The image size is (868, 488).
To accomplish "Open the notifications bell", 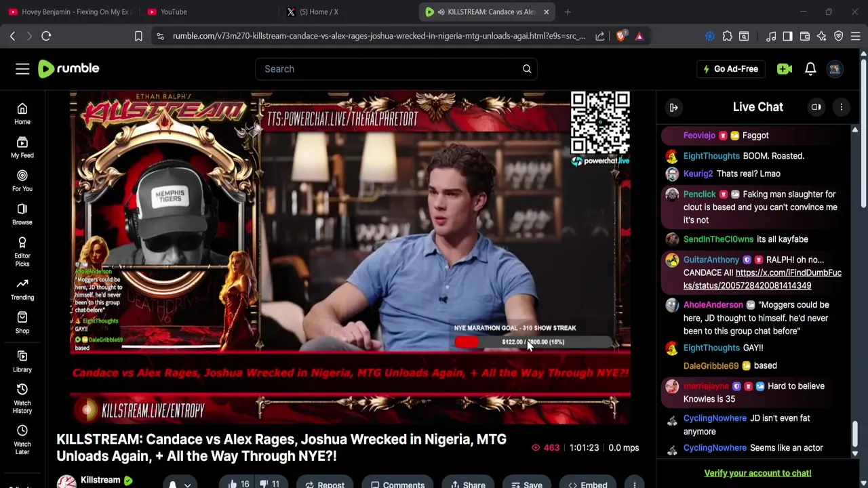I will point(810,68).
